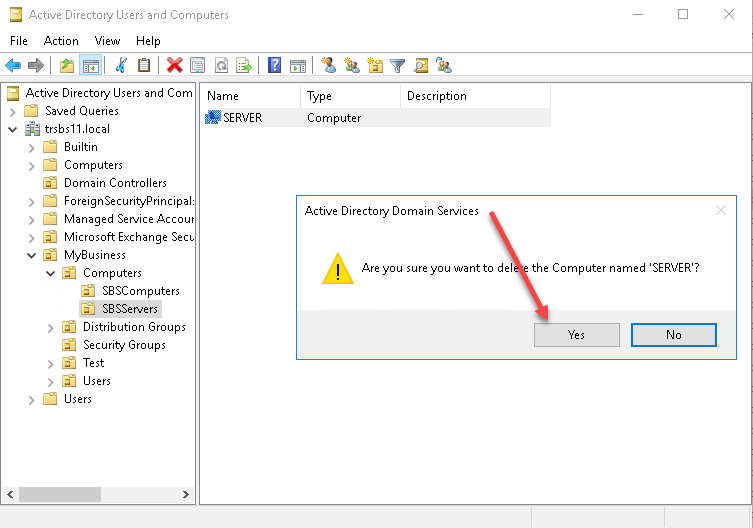Image resolution: width=753 pixels, height=528 pixels.
Task: Expand the Builtin tree node
Action: click(x=32, y=147)
